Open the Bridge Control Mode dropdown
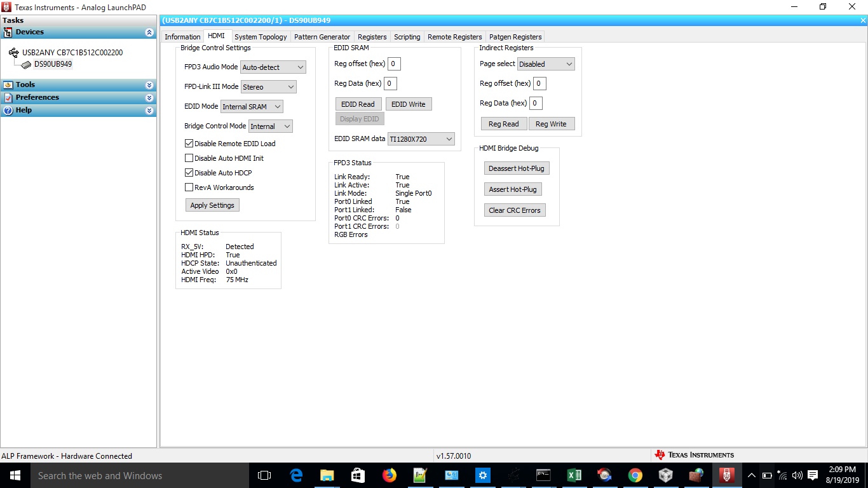Image resolution: width=868 pixels, height=488 pixels. coord(271,126)
